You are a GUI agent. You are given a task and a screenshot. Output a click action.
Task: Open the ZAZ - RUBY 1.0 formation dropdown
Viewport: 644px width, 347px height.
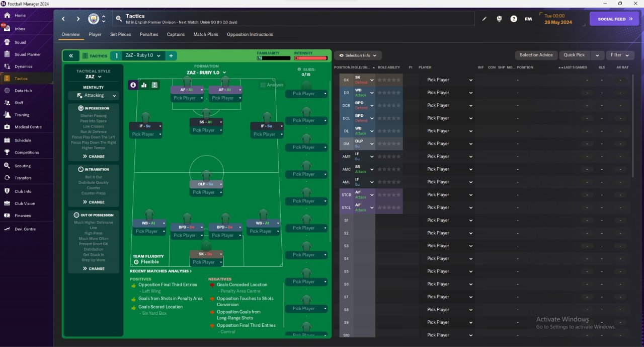(206, 73)
